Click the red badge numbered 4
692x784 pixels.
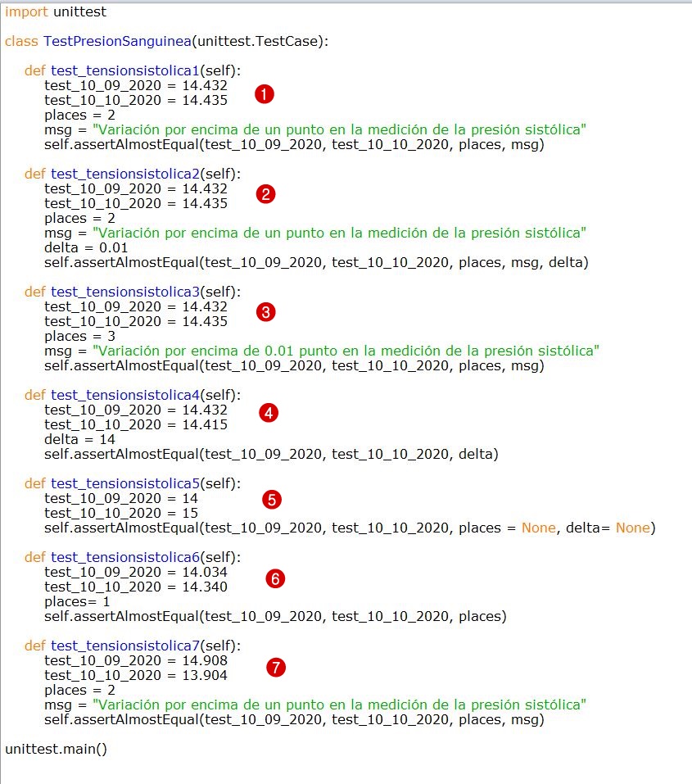[269, 413]
